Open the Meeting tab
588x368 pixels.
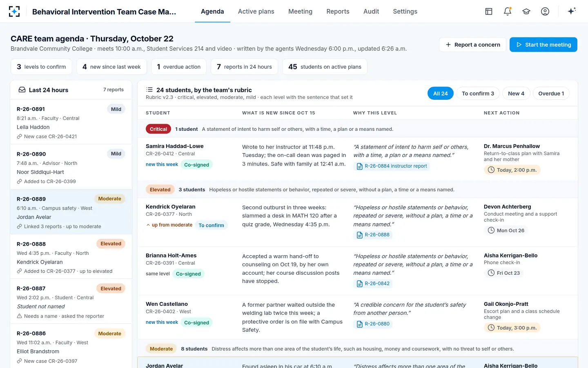[300, 11]
